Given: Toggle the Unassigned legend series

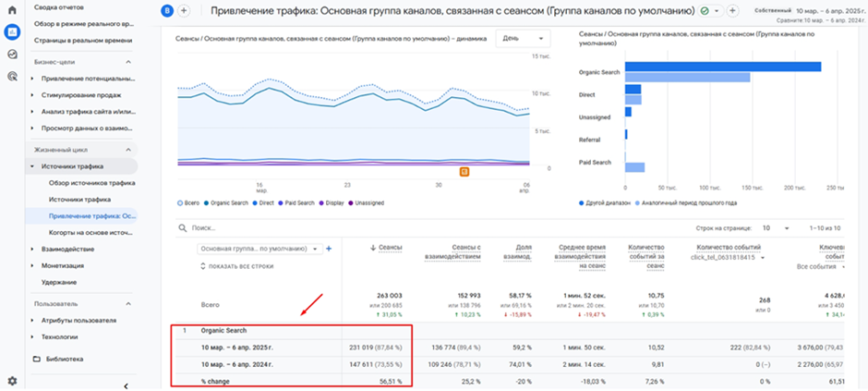Looking at the screenshot, I should [x=366, y=202].
